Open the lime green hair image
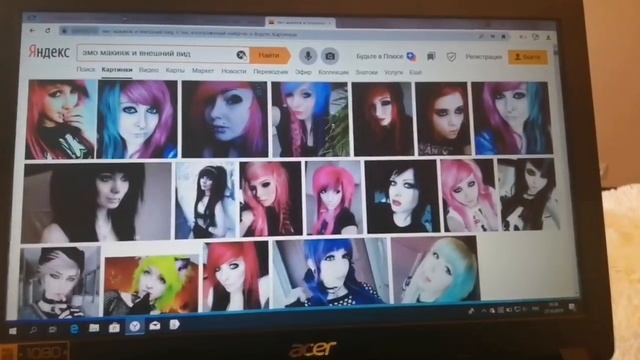 (151, 284)
